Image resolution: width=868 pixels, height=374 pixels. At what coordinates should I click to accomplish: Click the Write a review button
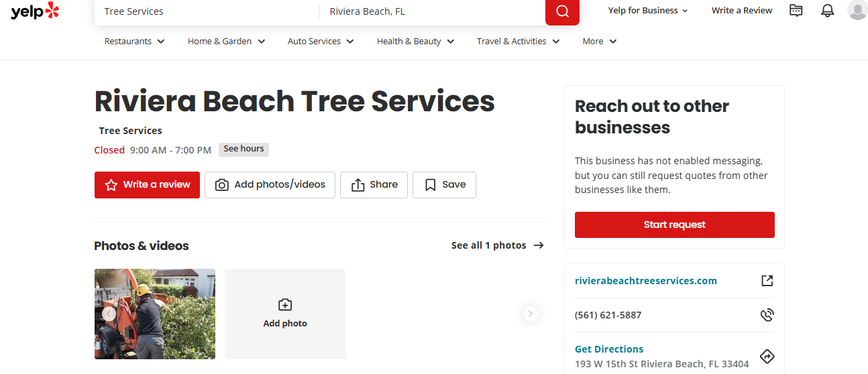pyautogui.click(x=147, y=185)
